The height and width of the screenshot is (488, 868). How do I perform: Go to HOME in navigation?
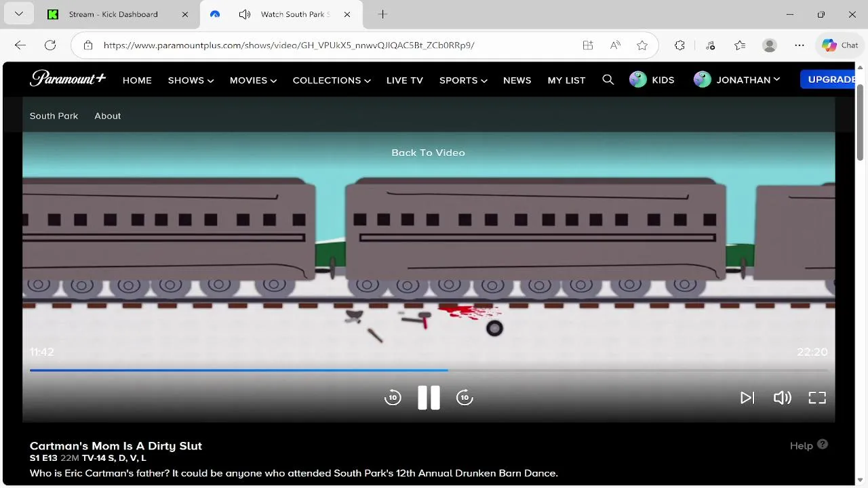pos(137,80)
